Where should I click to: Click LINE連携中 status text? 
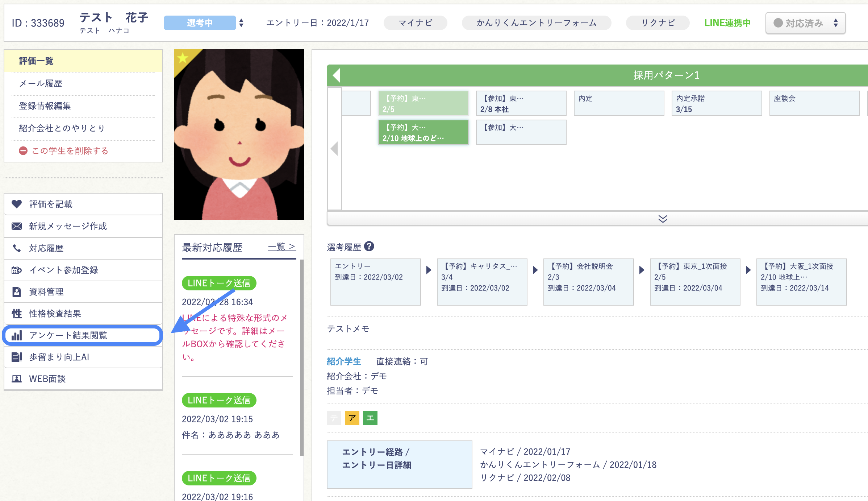(x=727, y=23)
